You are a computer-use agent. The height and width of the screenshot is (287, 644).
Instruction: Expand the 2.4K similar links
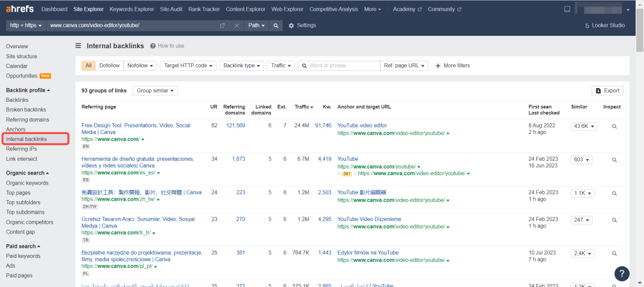pyautogui.click(x=583, y=254)
